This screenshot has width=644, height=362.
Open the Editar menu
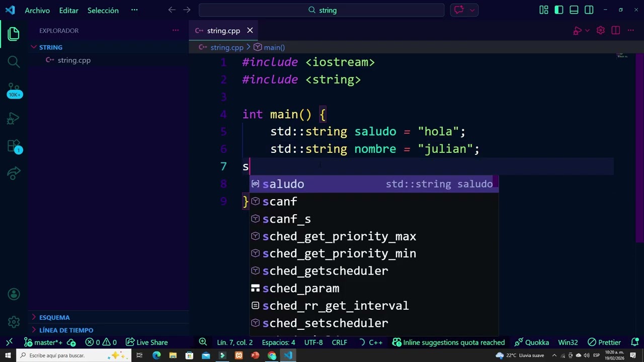tap(68, 10)
